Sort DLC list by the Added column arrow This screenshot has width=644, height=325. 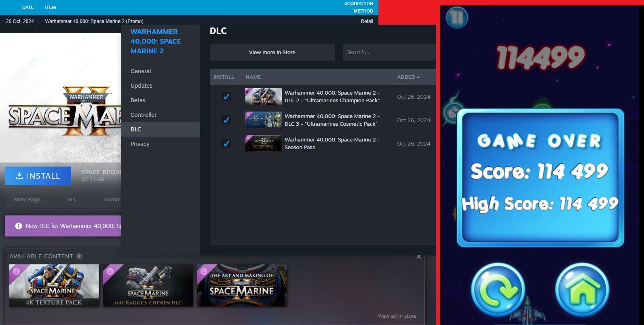click(418, 77)
